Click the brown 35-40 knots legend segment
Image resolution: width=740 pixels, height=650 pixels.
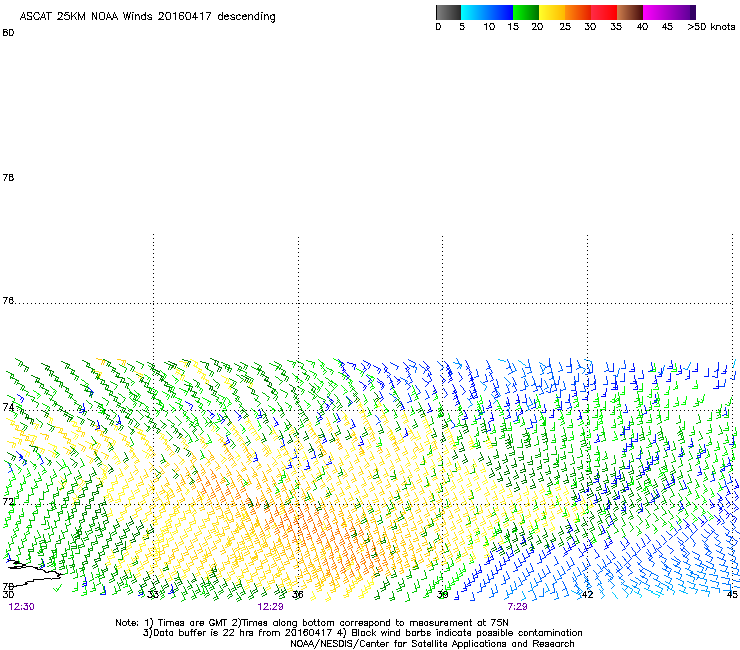[x=630, y=12]
